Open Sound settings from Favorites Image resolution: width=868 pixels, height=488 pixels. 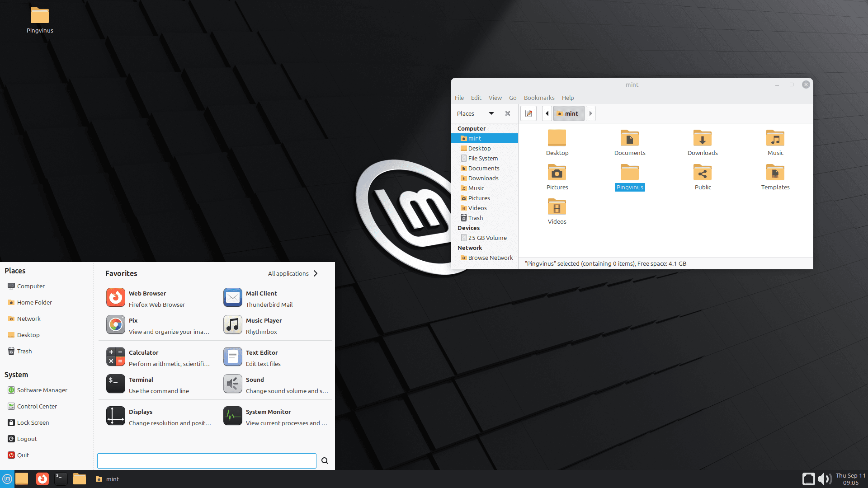coord(254,380)
